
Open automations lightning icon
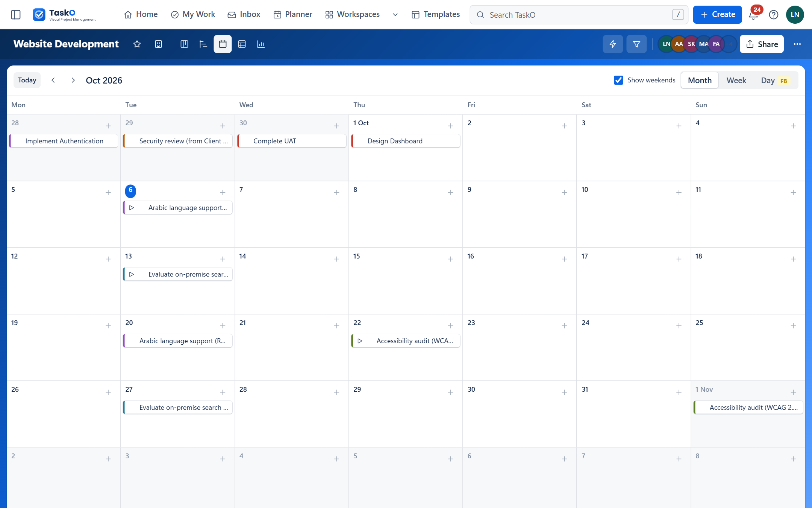click(x=613, y=44)
